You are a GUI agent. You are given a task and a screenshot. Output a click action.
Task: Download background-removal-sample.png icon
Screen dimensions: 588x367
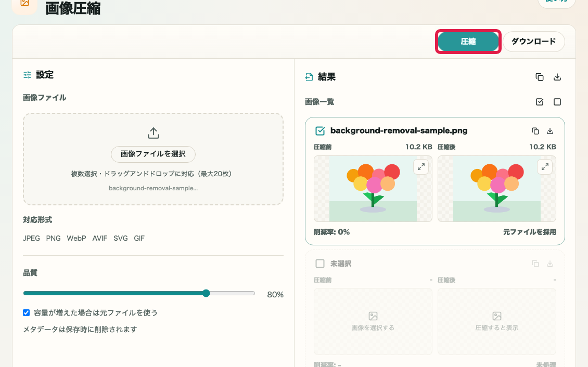(549, 130)
